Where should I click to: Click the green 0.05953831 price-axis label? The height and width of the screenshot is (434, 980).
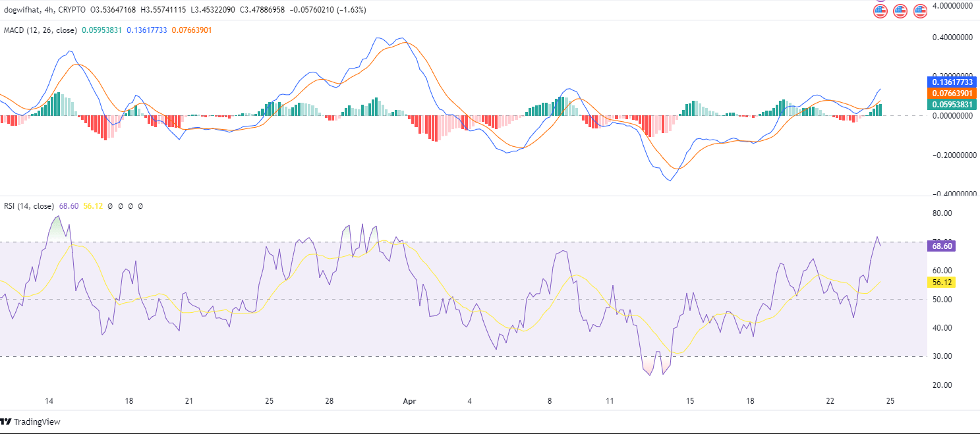point(952,104)
